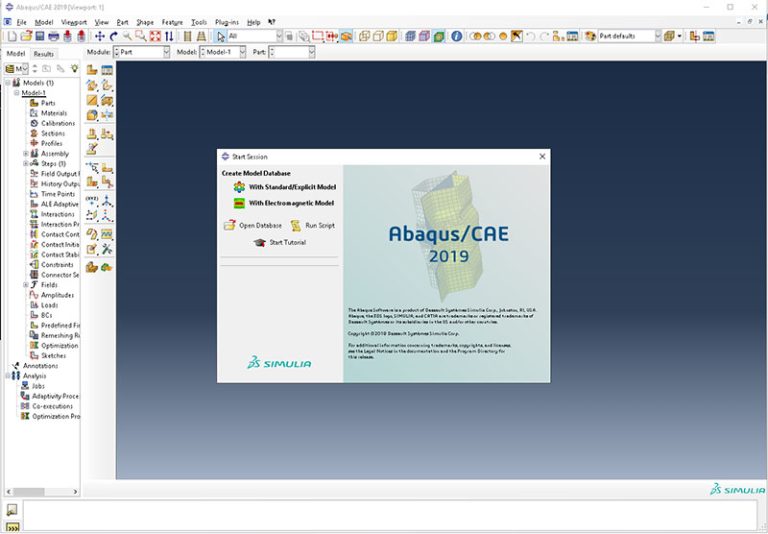Screen dimensions: 768x534
Task: Click the Open Database folder icon in dialog
Action: tap(229, 225)
